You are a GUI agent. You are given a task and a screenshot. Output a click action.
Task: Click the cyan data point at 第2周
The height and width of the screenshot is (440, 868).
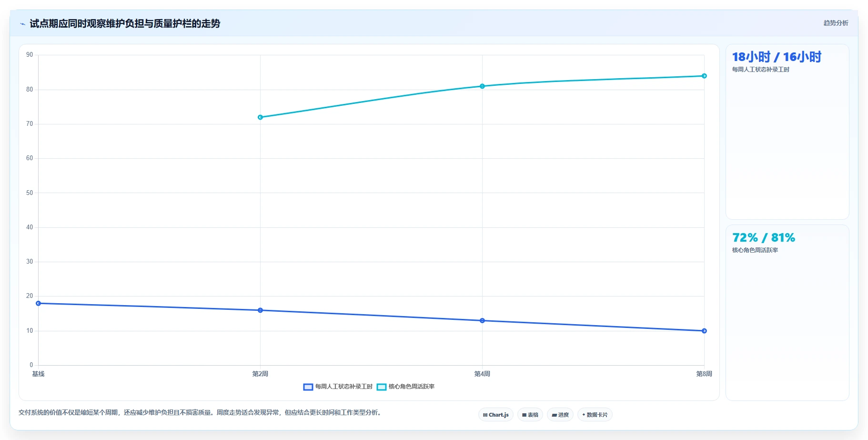[260, 117]
